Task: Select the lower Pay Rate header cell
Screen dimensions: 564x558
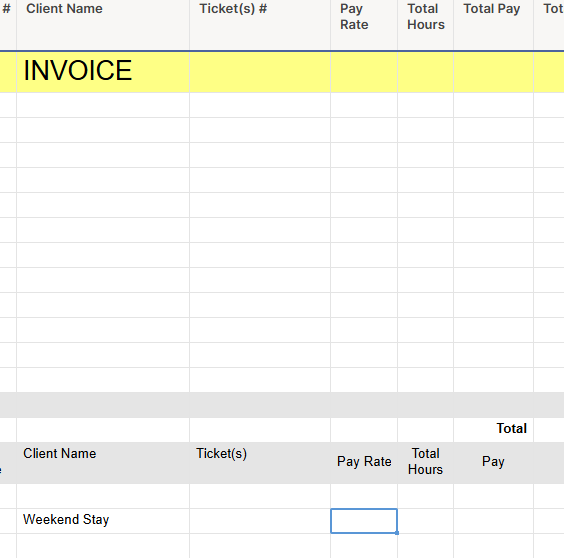Action: coord(364,463)
